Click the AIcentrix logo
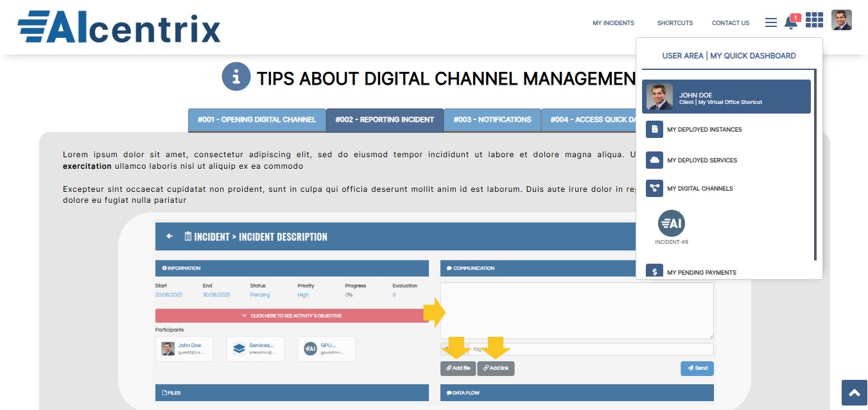The image size is (868, 410). point(119,27)
